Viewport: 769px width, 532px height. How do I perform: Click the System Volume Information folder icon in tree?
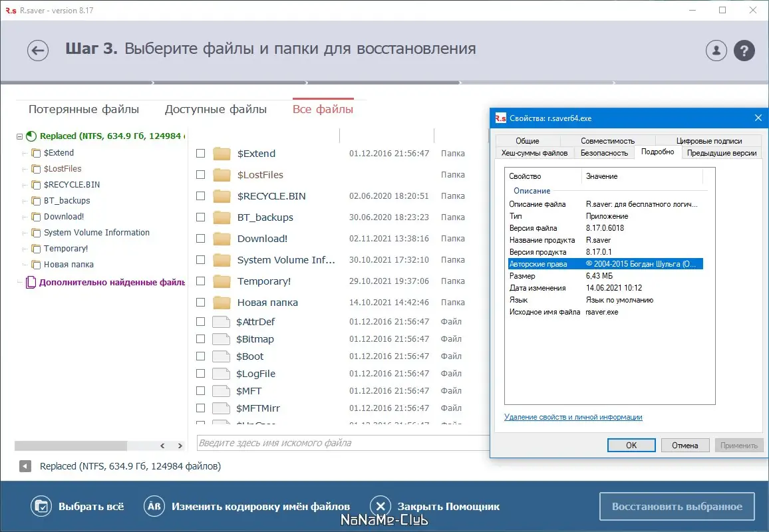coord(36,232)
